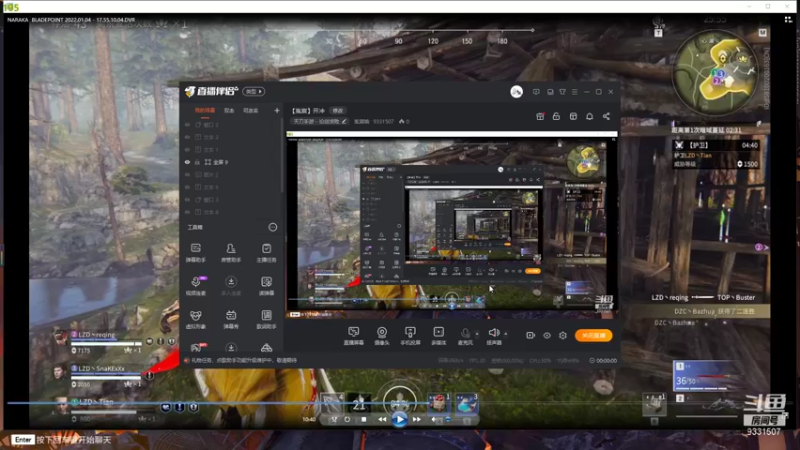This screenshot has width=800, height=450.
Task: Open the settings gear in bottom bar
Action: point(563,335)
